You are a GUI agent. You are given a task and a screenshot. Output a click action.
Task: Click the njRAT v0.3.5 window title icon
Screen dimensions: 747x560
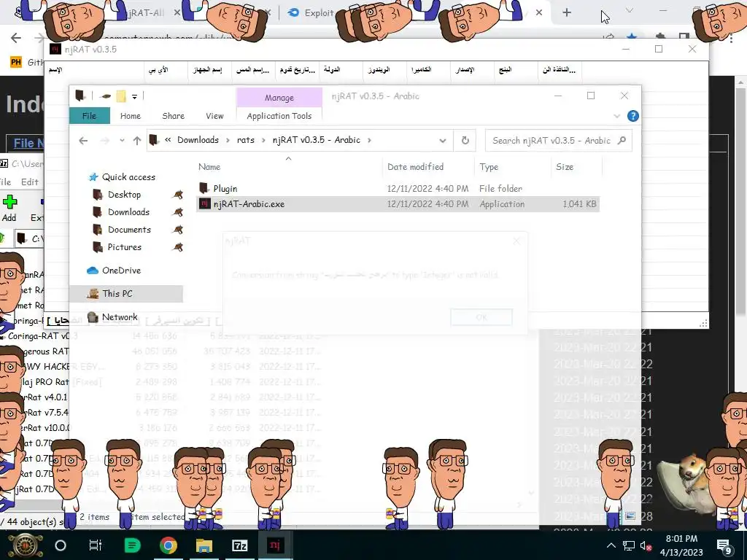pos(55,49)
